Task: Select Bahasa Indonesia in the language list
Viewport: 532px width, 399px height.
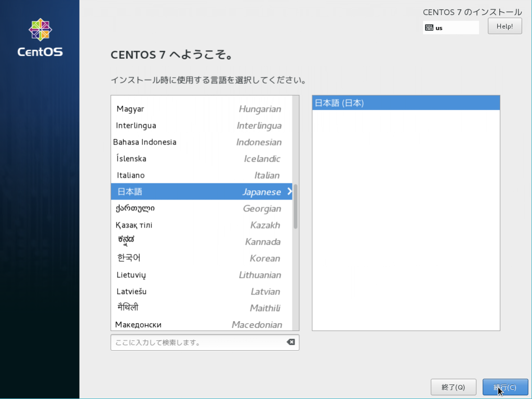Action: pos(202,142)
